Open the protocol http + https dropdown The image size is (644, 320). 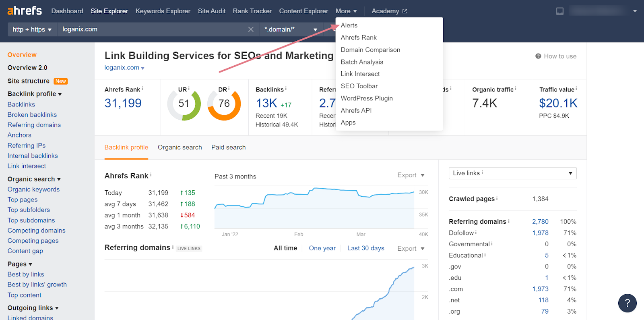[32, 29]
